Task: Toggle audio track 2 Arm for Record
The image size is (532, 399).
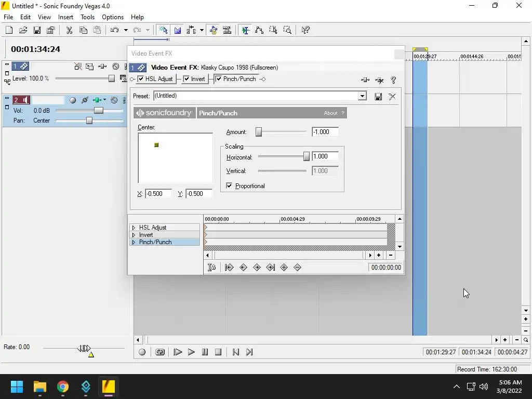Action: click(73, 100)
